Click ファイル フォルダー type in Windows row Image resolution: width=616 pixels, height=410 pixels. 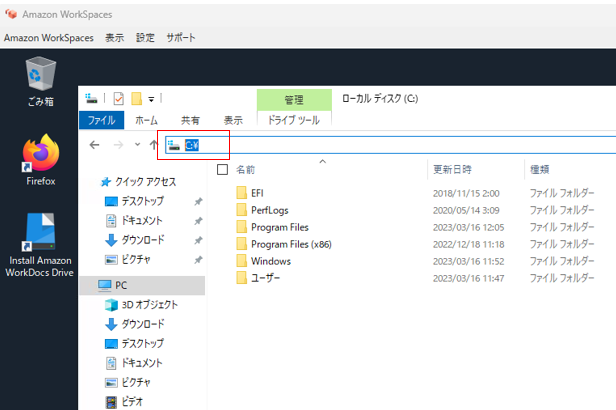tap(562, 261)
